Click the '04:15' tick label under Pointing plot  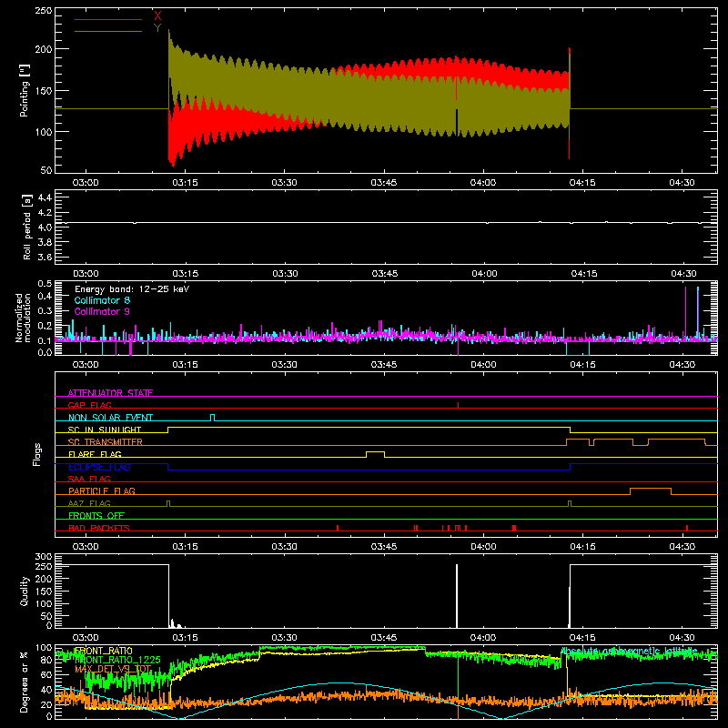pyautogui.click(x=582, y=183)
